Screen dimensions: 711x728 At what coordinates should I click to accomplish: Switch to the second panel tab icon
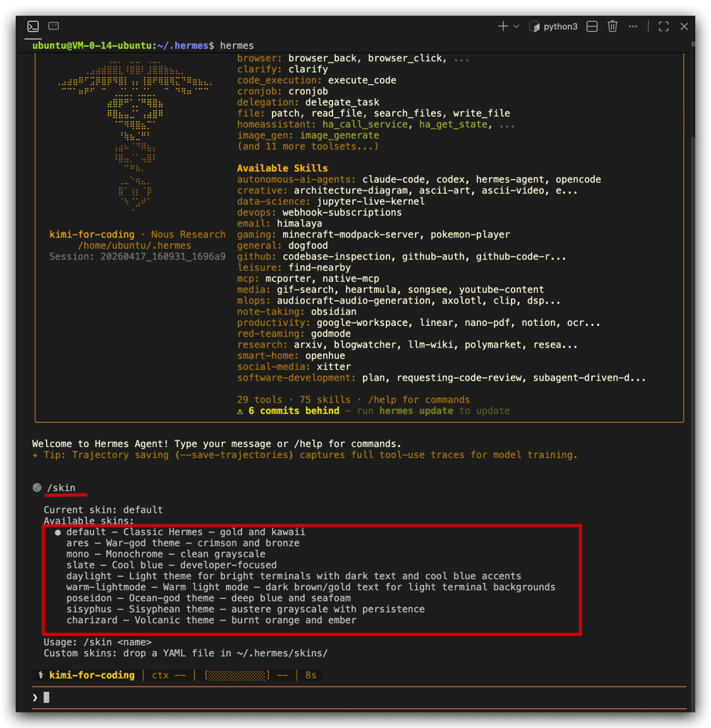(x=53, y=26)
